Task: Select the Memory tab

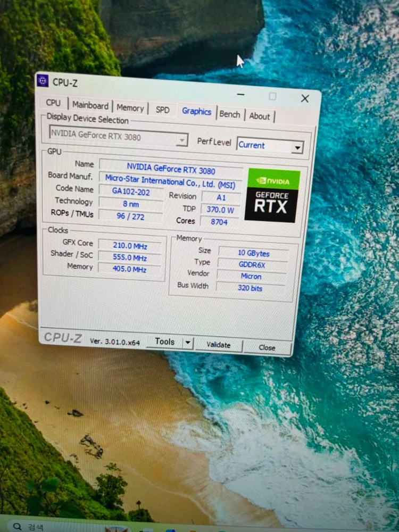Action: (130, 108)
